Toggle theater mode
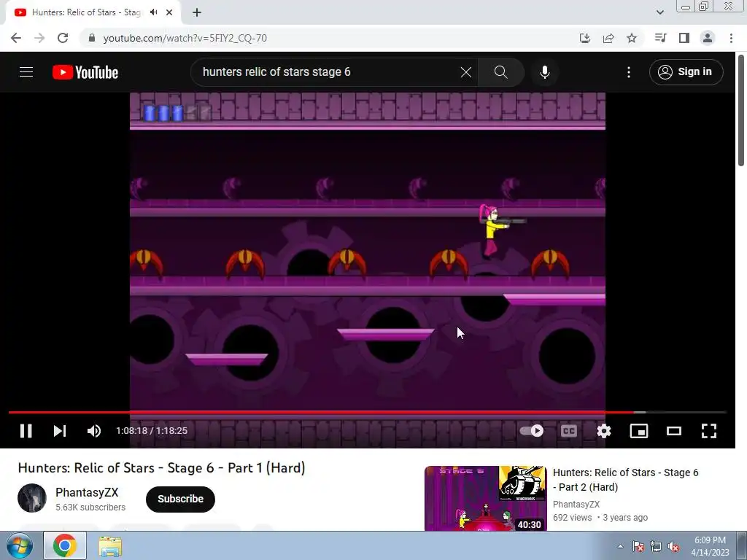The width and height of the screenshot is (747, 560). 673,431
